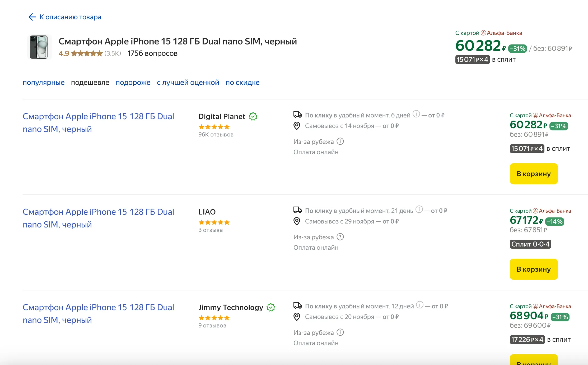
Task: Sort offers by 'с лучшей оценкой'
Action: pyautogui.click(x=188, y=83)
